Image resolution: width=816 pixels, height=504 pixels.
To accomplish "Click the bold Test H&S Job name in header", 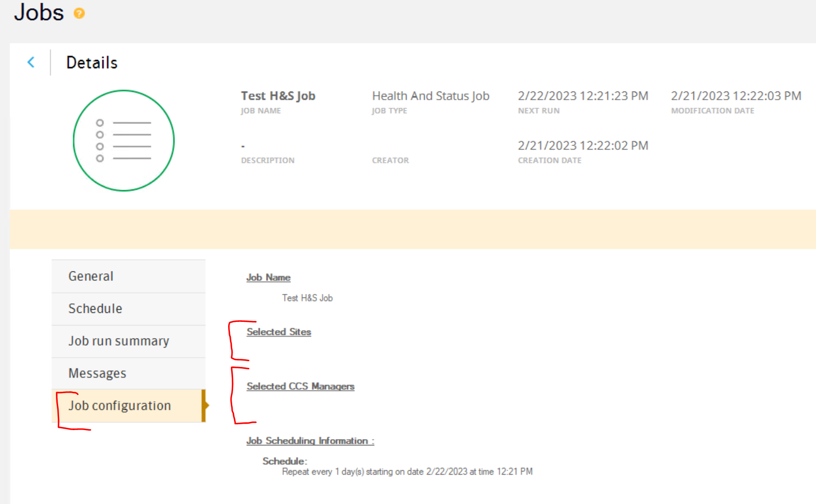I will (x=278, y=96).
